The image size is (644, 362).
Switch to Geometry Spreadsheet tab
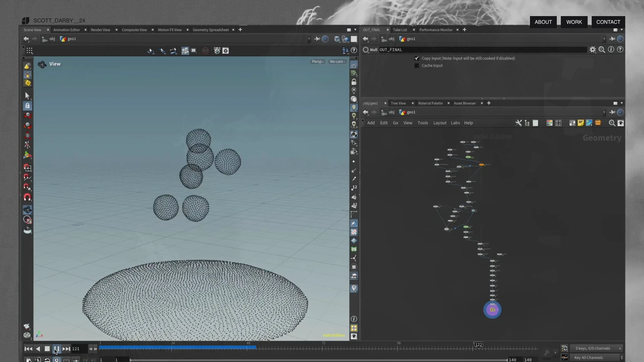[211, 30]
